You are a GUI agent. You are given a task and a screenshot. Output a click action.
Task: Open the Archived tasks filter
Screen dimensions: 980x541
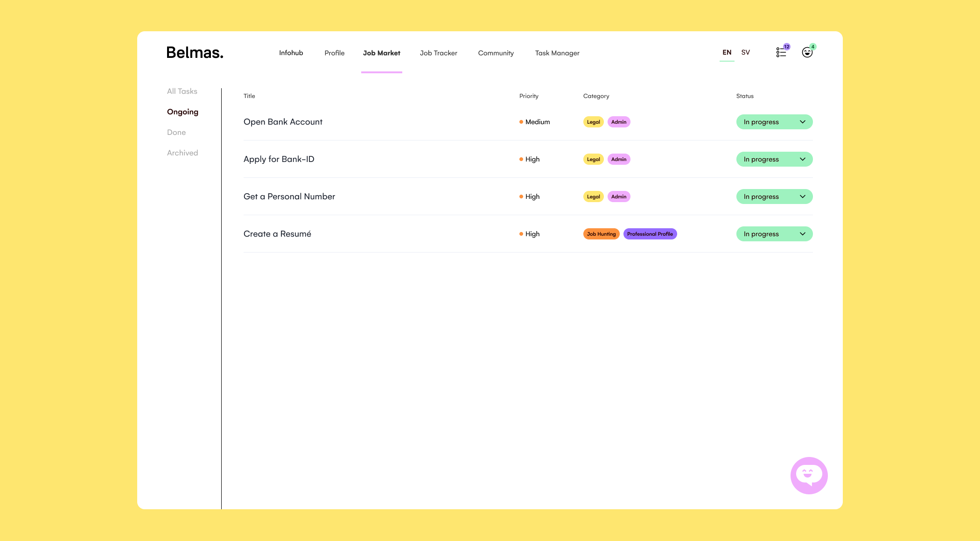coord(182,153)
